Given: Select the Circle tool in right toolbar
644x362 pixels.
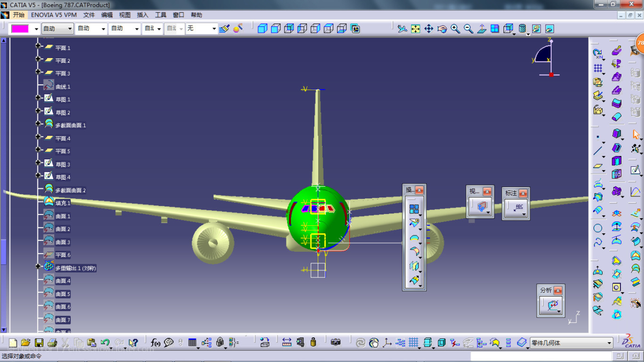Looking at the screenshot, I should [598, 228].
